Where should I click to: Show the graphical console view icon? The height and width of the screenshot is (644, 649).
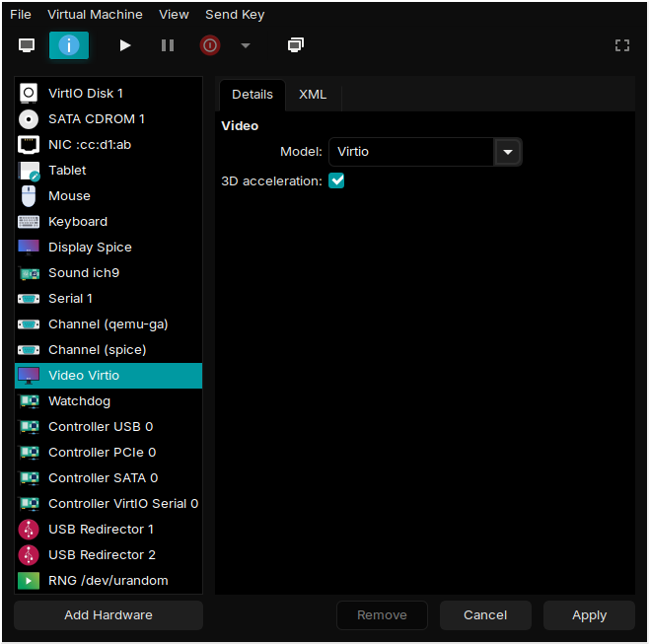click(27, 45)
